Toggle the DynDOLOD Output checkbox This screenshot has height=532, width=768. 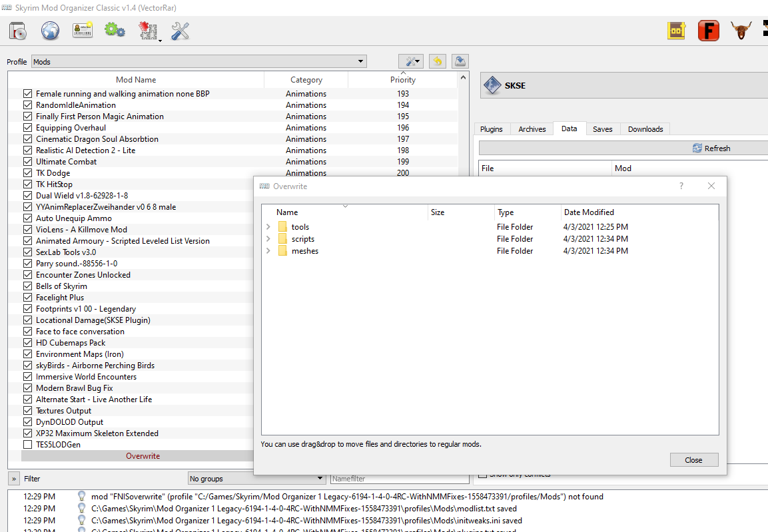point(27,422)
